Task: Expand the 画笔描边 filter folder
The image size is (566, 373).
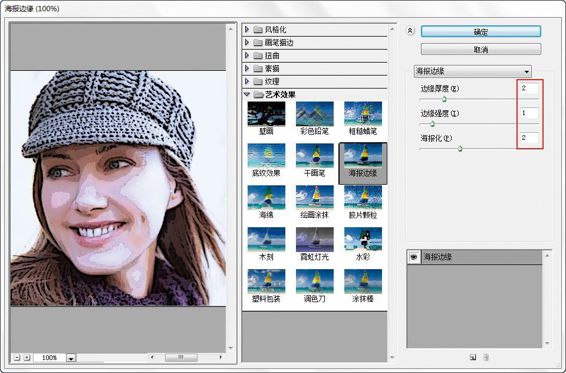Action: coord(247,42)
